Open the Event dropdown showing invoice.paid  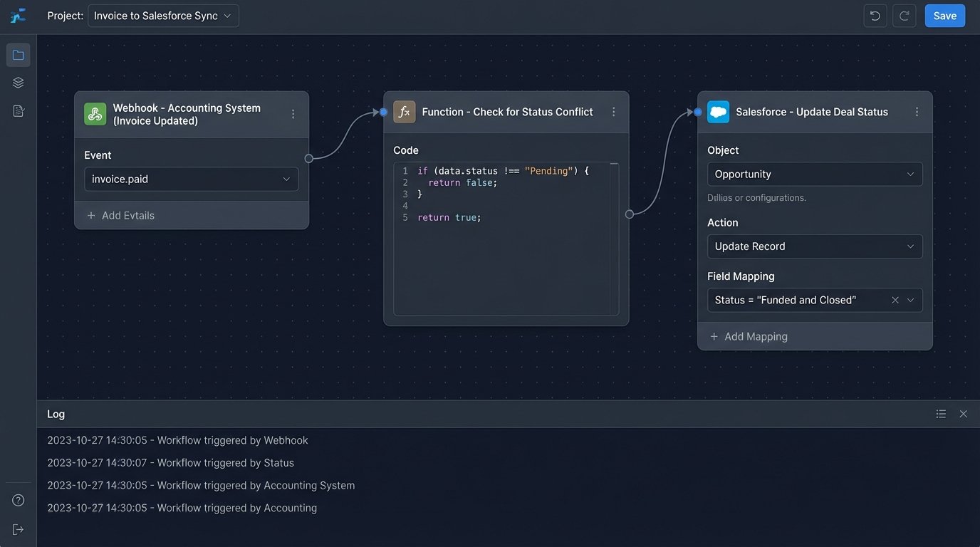191,179
